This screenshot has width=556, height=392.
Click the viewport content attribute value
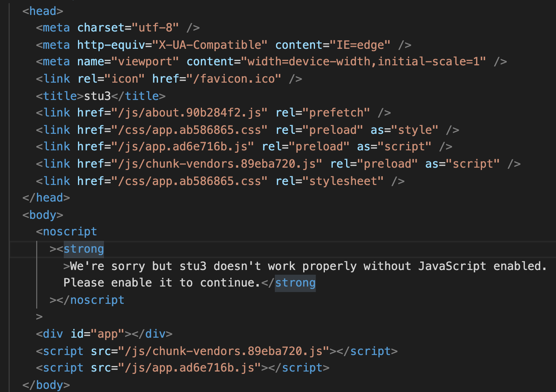363,62
